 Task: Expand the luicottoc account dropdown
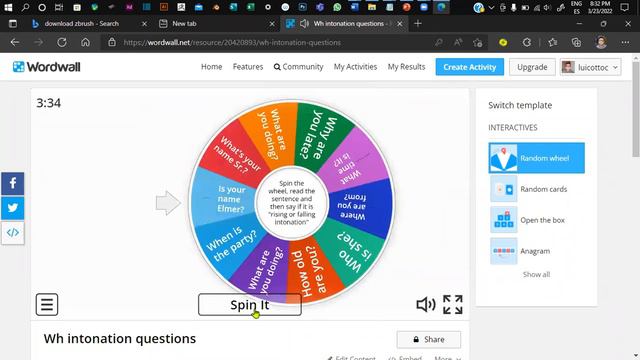click(591, 67)
